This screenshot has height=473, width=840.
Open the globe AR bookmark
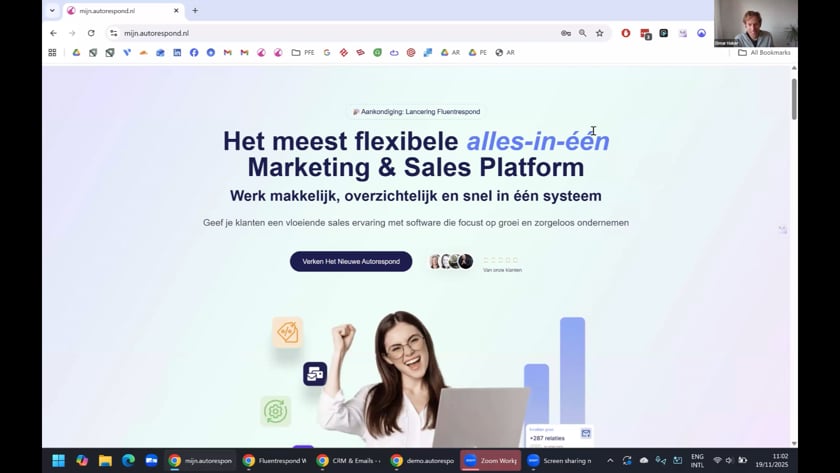505,52
